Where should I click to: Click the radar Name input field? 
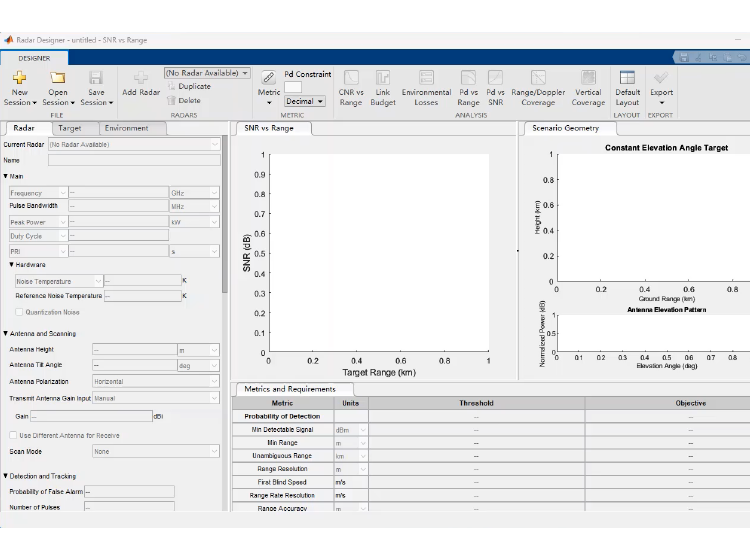tap(134, 161)
